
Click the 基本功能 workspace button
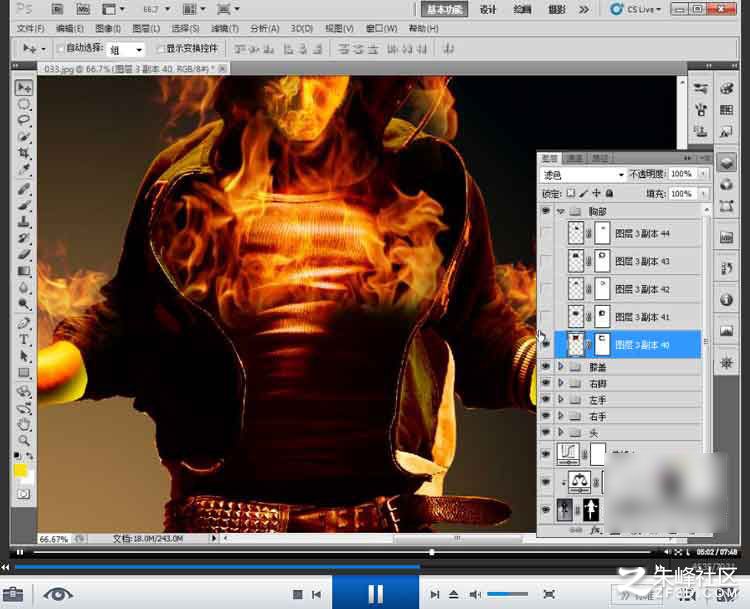pyautogui.click(x=444, y=9)
